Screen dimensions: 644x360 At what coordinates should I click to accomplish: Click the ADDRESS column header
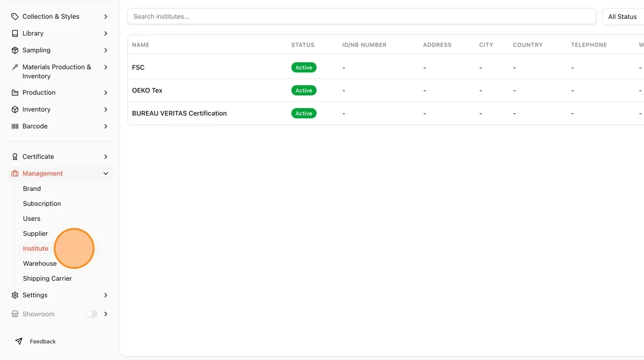[x=438, y=45]
